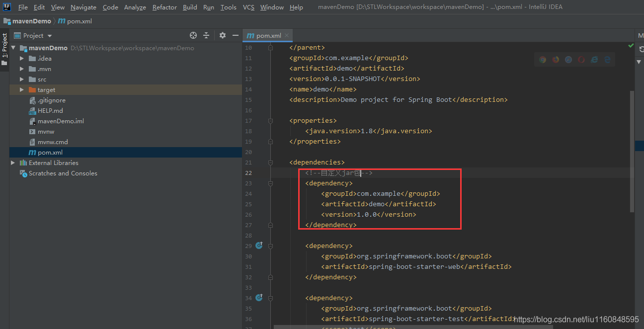Screen dimensions: 644x329
Task: Toggle the 1: Project tool window button
Action: pos(4,50)
